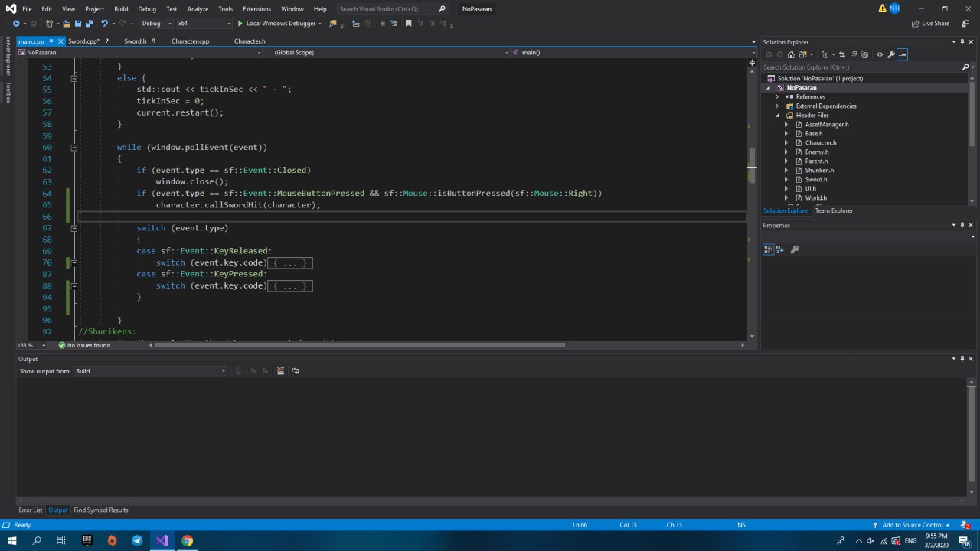Collapse the Header Files folder
The width and height of the screenshot is (980, 551).
click(x=777, y=116)
